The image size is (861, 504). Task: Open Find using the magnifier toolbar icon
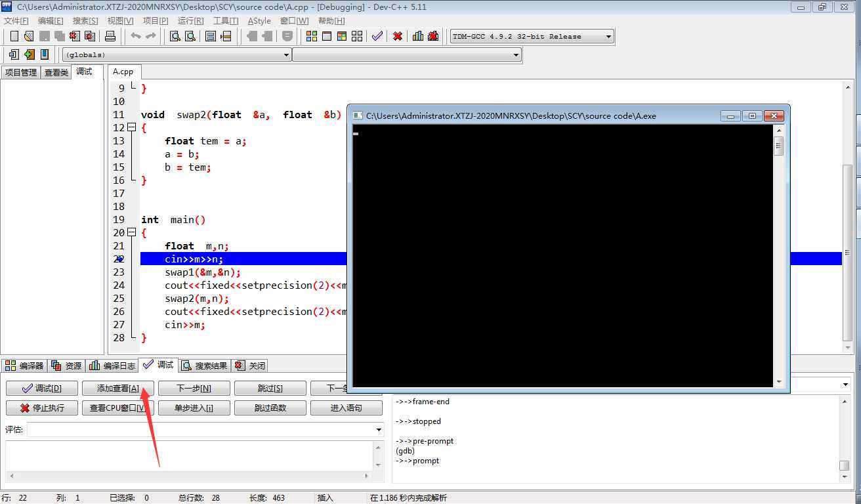pos(175,36)
